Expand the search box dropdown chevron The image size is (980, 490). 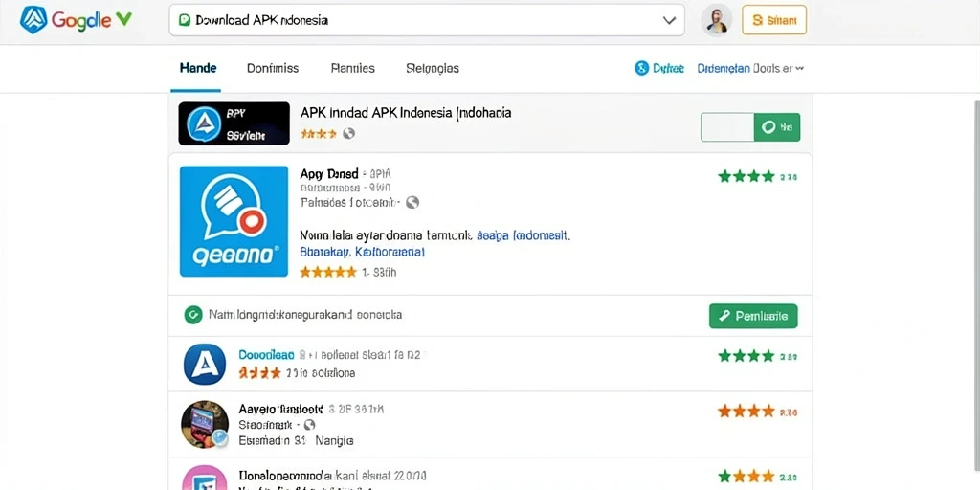[x=669, y=20]
